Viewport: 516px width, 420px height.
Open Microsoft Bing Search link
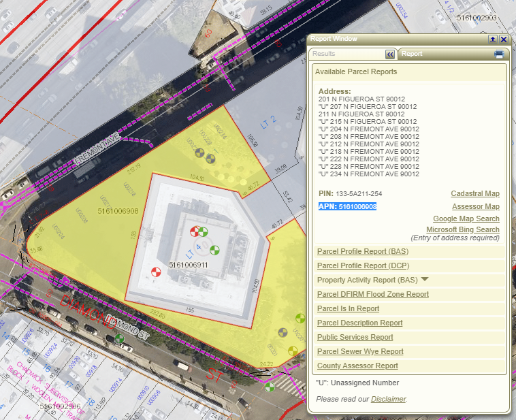pos(463,229)
